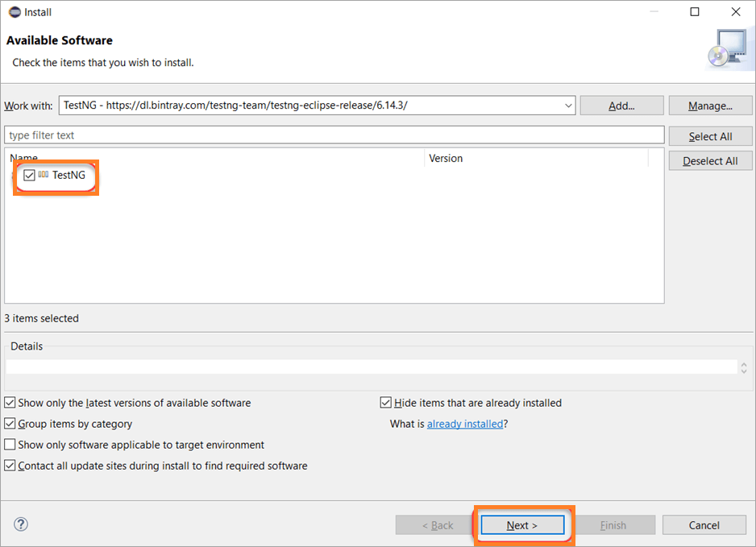Toggle 'Hide items that are already installed'
The image size is (756, 547).
[x=386, y=403]
